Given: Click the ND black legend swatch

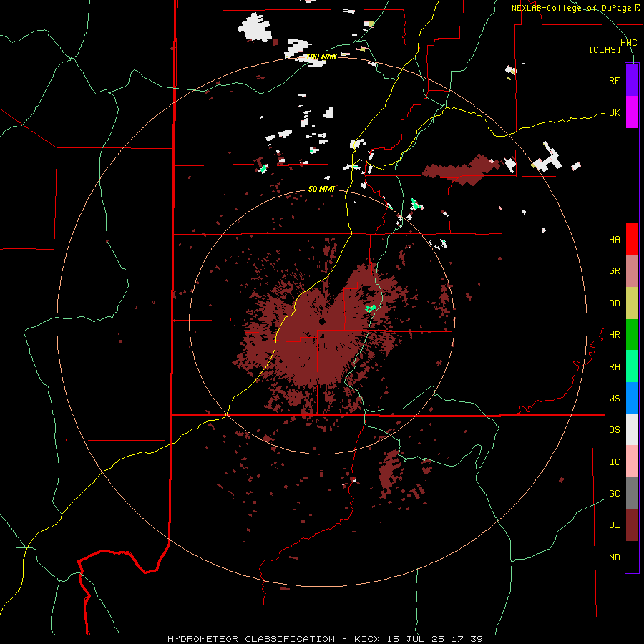Looking at the screenshot, I should coord(632,557).
